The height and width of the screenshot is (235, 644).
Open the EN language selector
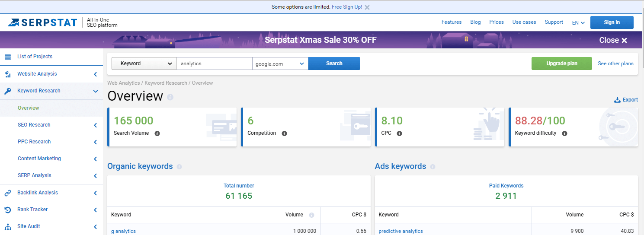click(578, 22)
